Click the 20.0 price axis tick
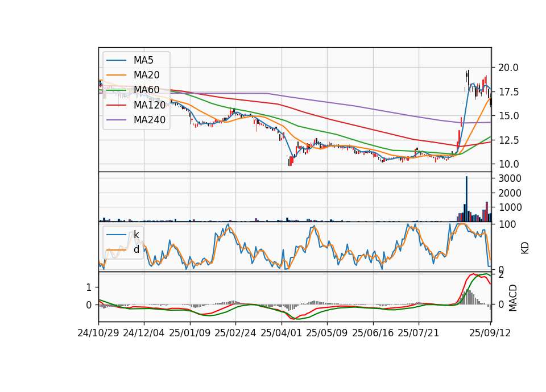The height and width of the screenshot is (392, 546). coord(508,68)
